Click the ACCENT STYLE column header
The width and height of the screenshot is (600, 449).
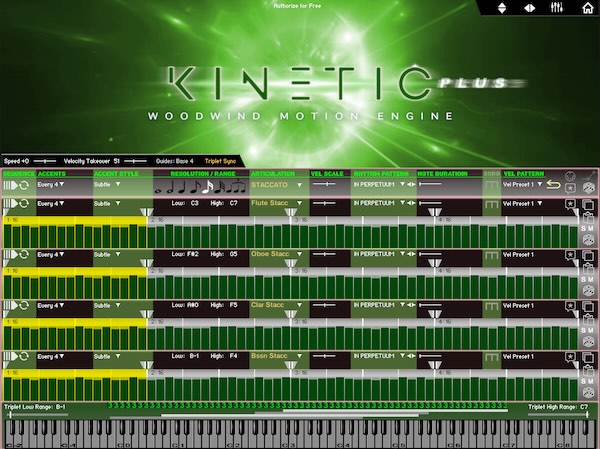pyautogui.click(x=116, y=174)
